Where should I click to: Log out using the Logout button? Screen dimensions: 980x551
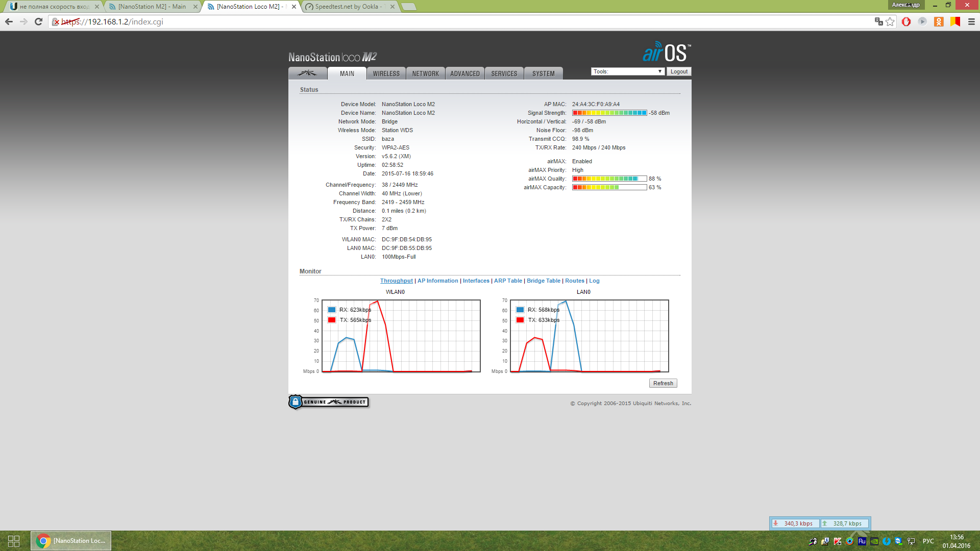click(678, 71)
